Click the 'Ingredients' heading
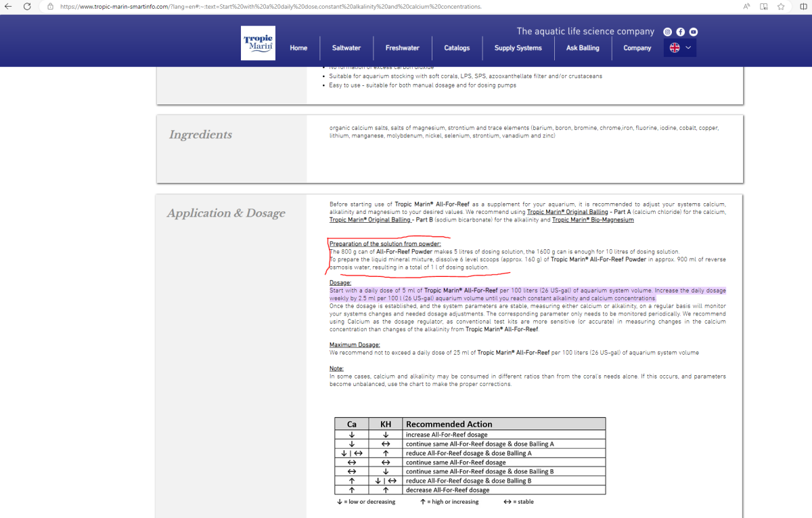812x518 pixels. [200, 135]
